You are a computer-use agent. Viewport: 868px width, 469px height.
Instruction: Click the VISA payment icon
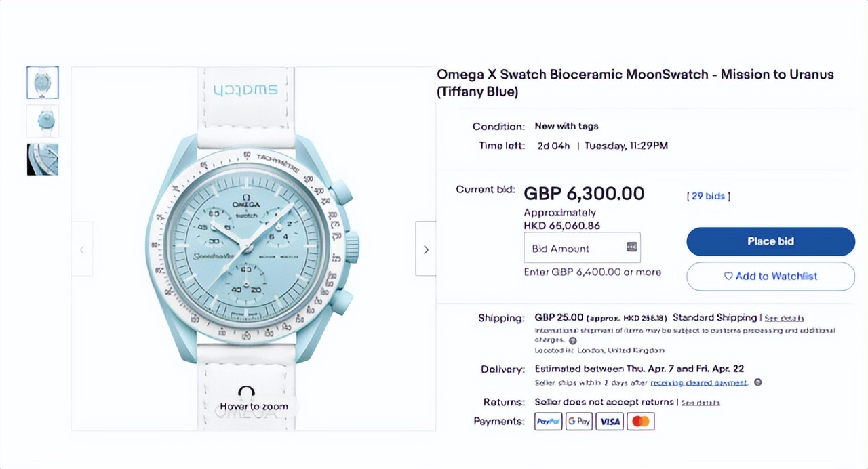[609, 421]
